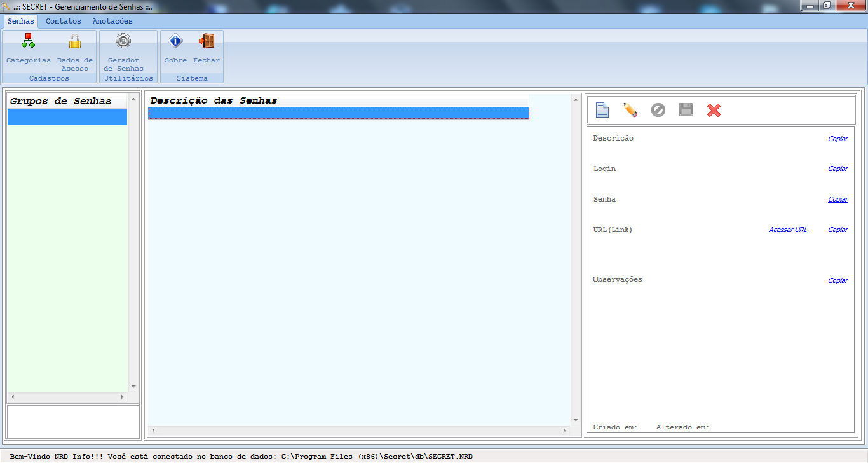
Task: Click the Descrição das Senhas column header
Action: 338,100
